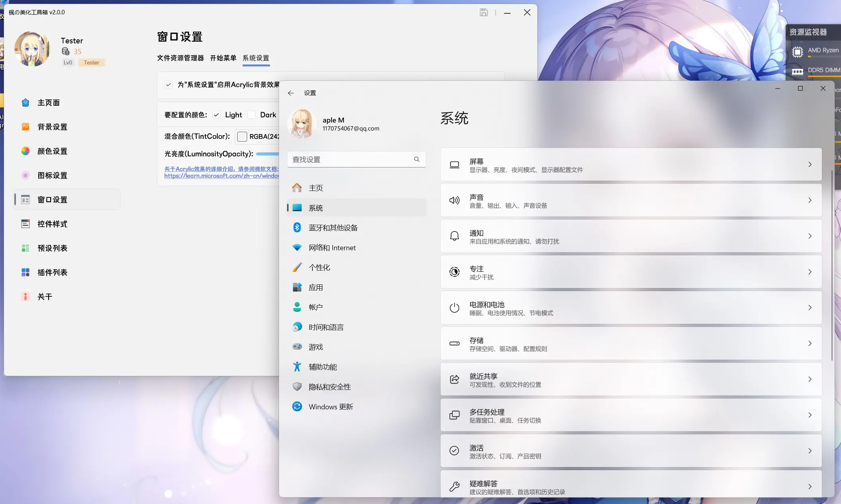The width and height of the screenshot is (841, 504).
Task: Open 控件样式 icon in toolbox sidebar
Action: 25,224
